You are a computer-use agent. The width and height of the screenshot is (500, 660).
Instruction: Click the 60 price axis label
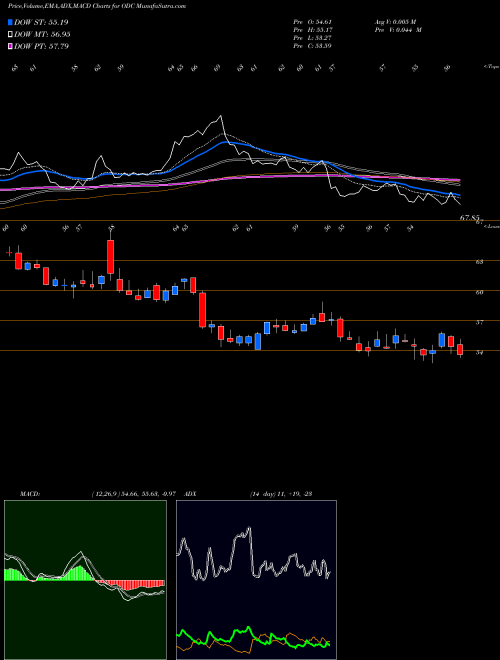point(479,292)
